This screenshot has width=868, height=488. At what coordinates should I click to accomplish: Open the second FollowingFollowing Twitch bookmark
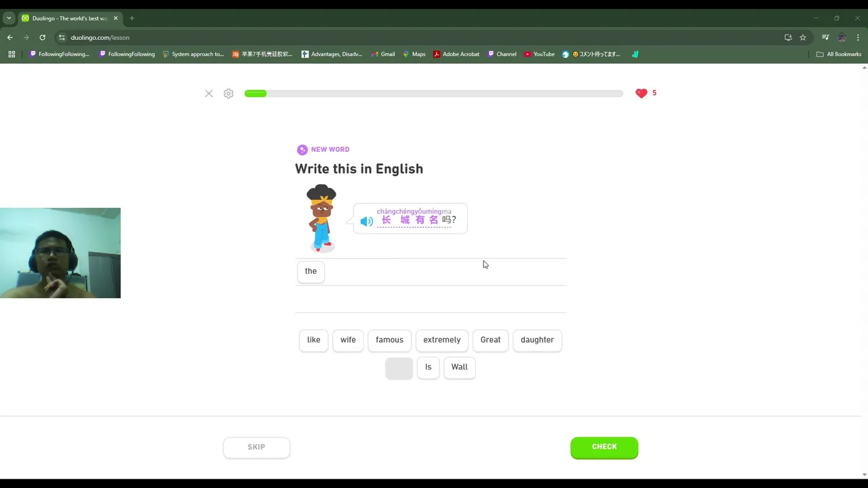[127, 54]
